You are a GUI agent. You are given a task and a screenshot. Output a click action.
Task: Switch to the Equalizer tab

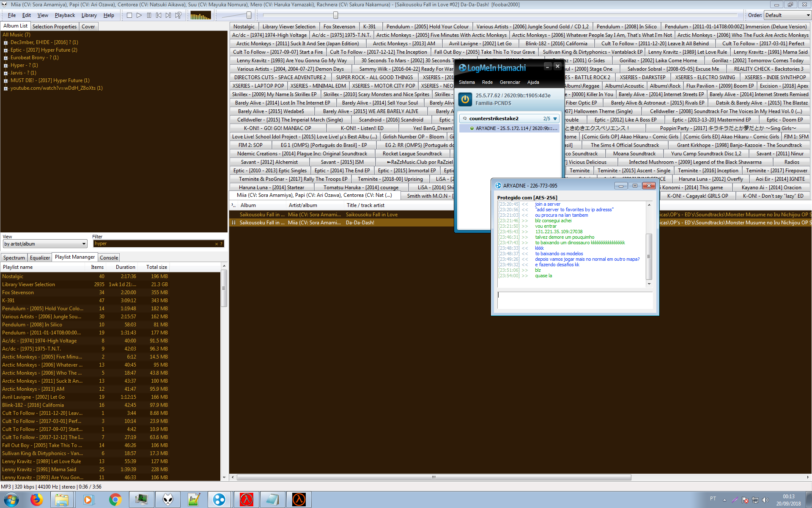pos(40,257)
